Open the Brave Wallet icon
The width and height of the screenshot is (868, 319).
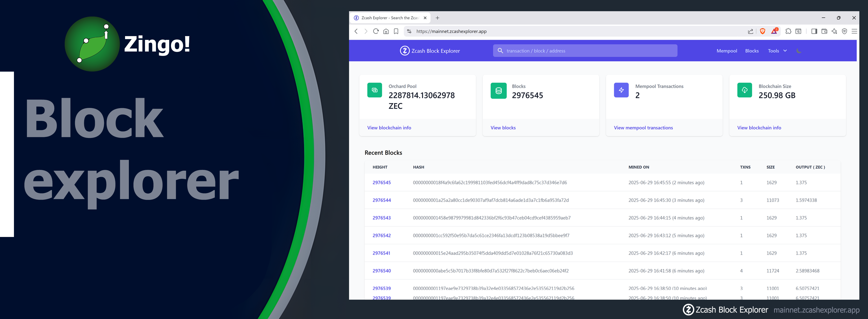(824, 31)
